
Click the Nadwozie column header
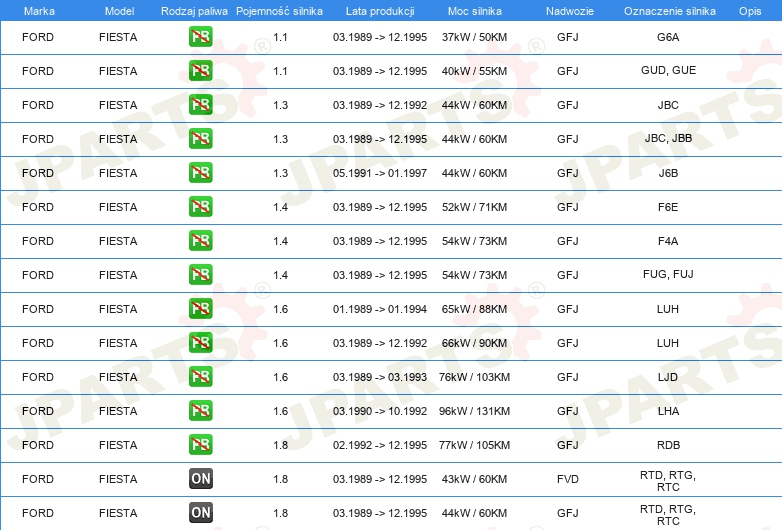(x=570, y=11)
